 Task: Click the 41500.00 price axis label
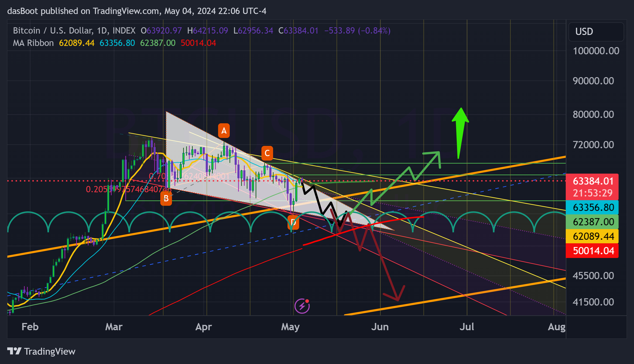593,302
